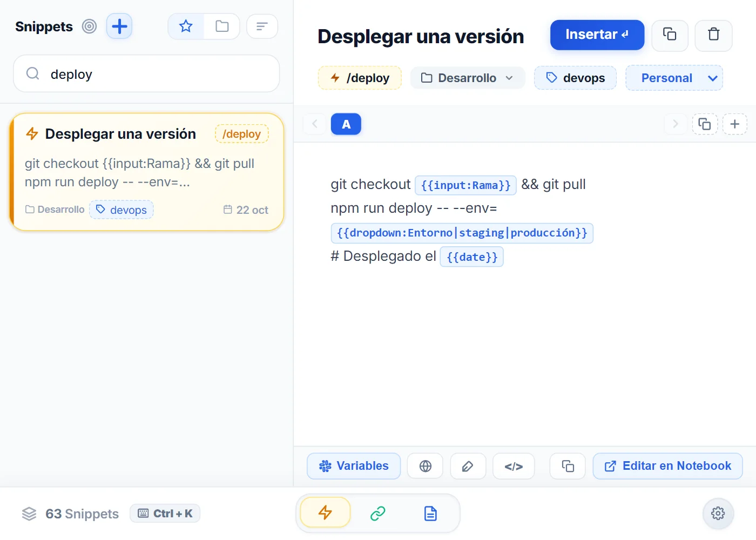Click the target icon beside Snippets title
This screenshot has height=540, width=756.
click(x=89, y=26)
